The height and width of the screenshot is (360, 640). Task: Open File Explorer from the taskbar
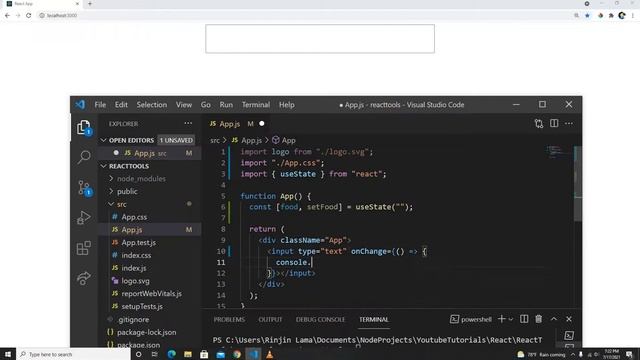(188, 354)
